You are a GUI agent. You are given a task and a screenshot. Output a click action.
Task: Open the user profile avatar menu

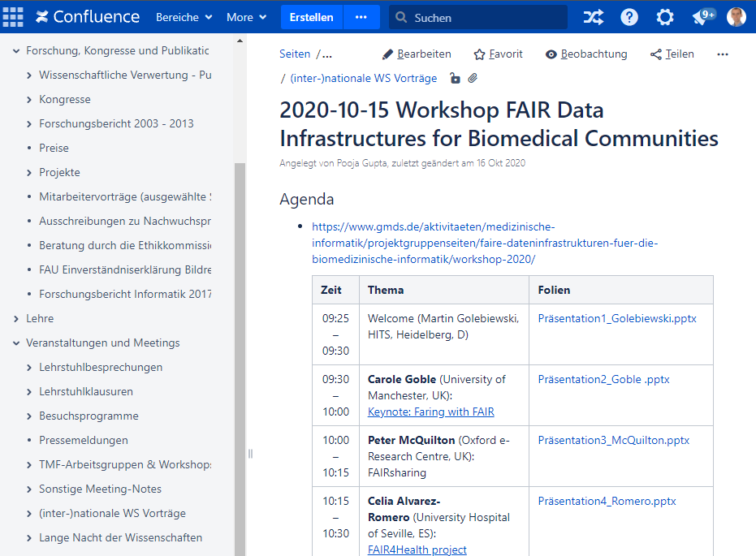pos(737,17)
